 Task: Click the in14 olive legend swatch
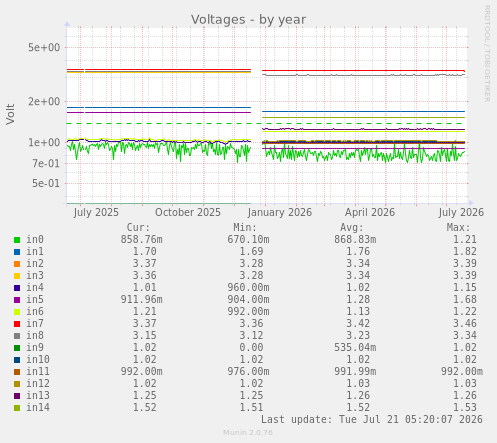[x=17, y=408]
